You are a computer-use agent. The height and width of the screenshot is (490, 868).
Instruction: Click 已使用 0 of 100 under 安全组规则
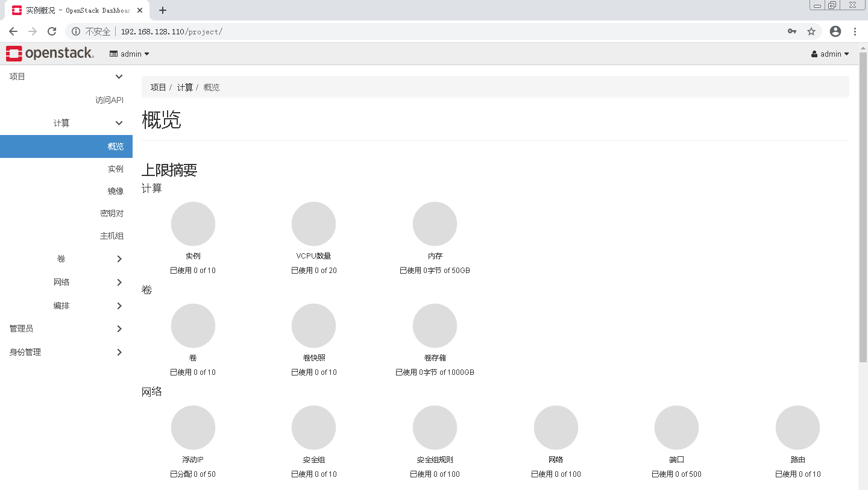(x=435, y=474)
